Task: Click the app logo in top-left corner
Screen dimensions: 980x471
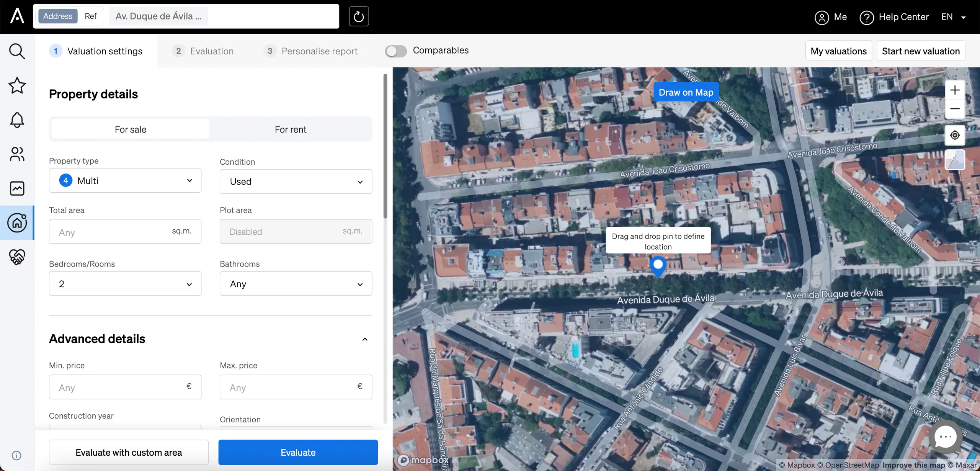Action: (17, 16)
